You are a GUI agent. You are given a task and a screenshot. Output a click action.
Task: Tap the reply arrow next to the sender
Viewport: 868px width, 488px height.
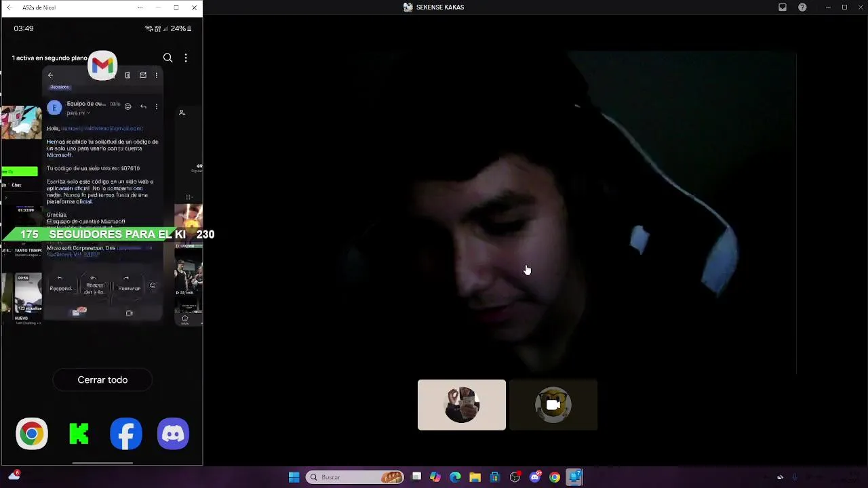[143, 106]
